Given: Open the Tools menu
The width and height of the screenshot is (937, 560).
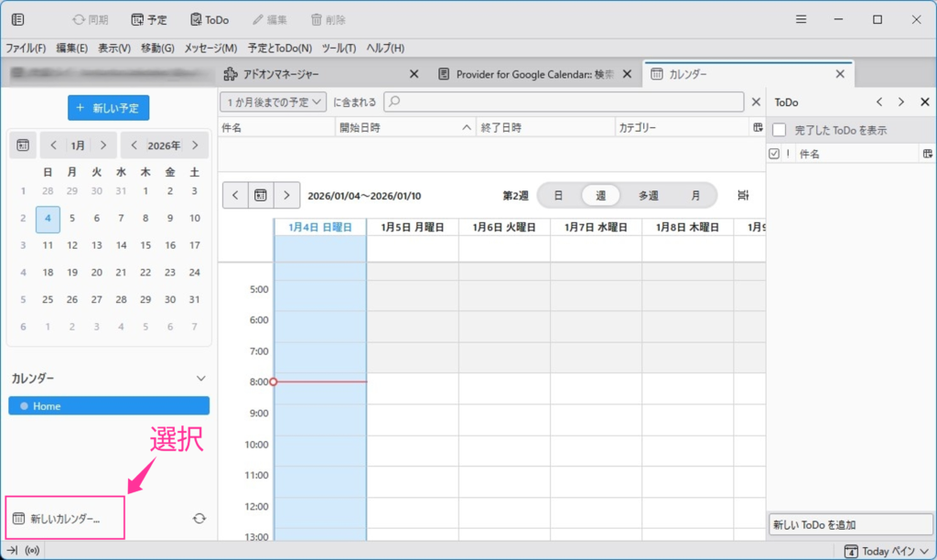Looking at the screenshot, I should click(x=339, y=48).
